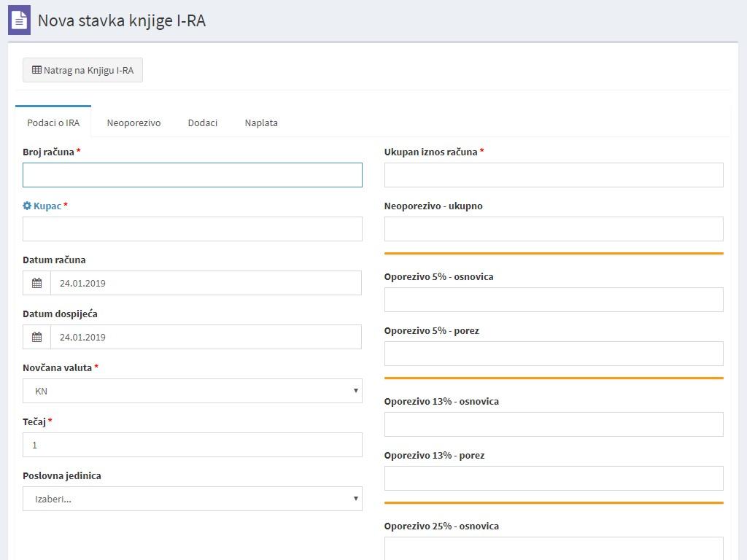
Task: Click the Oporezivo 5% - osnovica field
Action: click(x=554, y=300)
